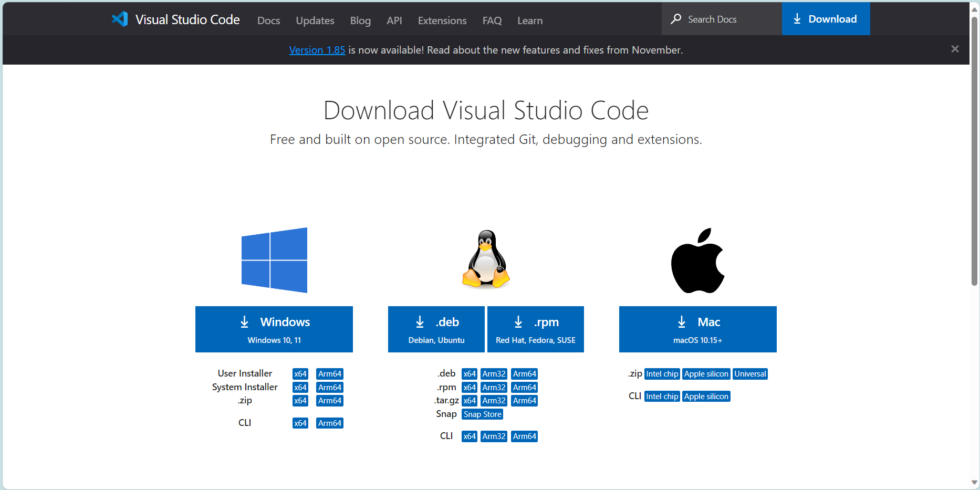The height and width of the screenshot is (490, 980).
Task: Download the .rpm Red Hat package
Action: 536,329
